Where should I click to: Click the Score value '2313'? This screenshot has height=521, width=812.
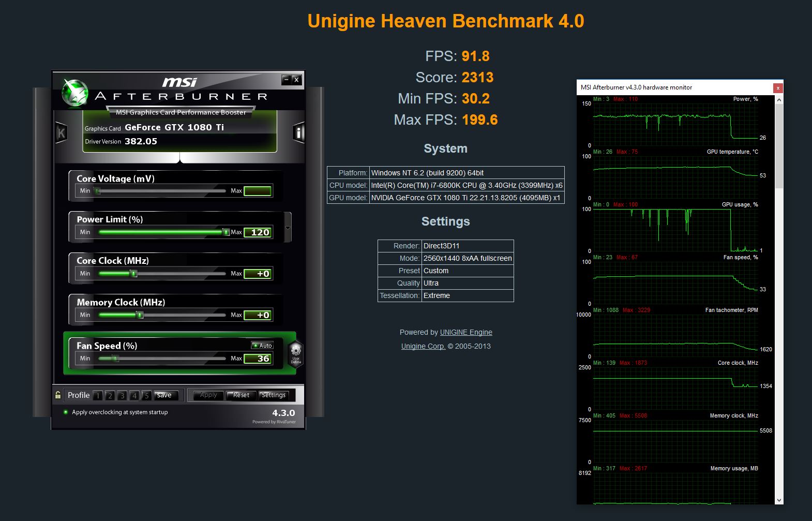point(477,77)
